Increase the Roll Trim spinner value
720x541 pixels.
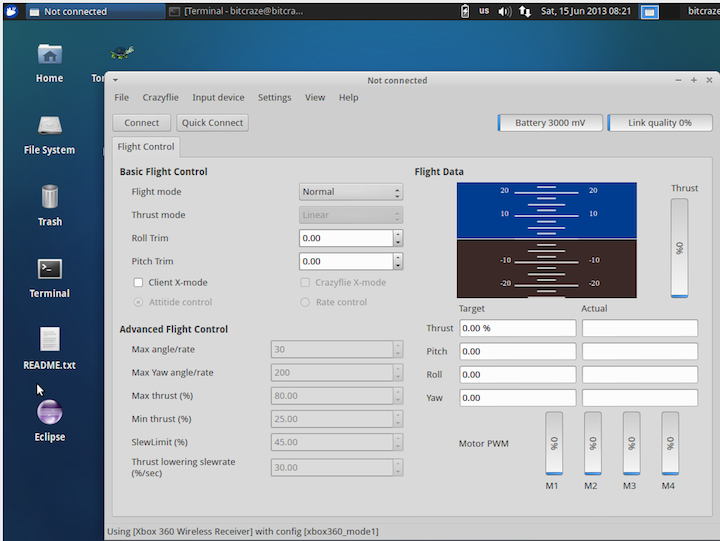tap(398, 234)
